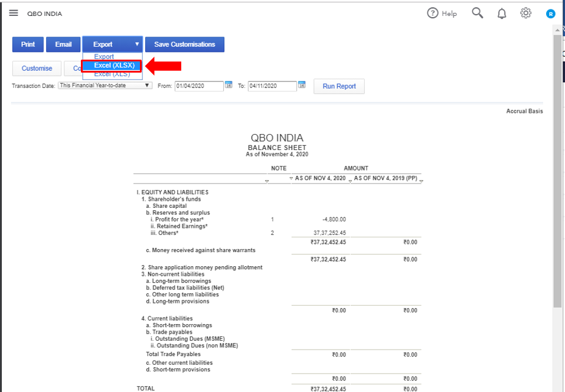
Task: Open the Transaction Date period dropdown
Action: point(105,86)
